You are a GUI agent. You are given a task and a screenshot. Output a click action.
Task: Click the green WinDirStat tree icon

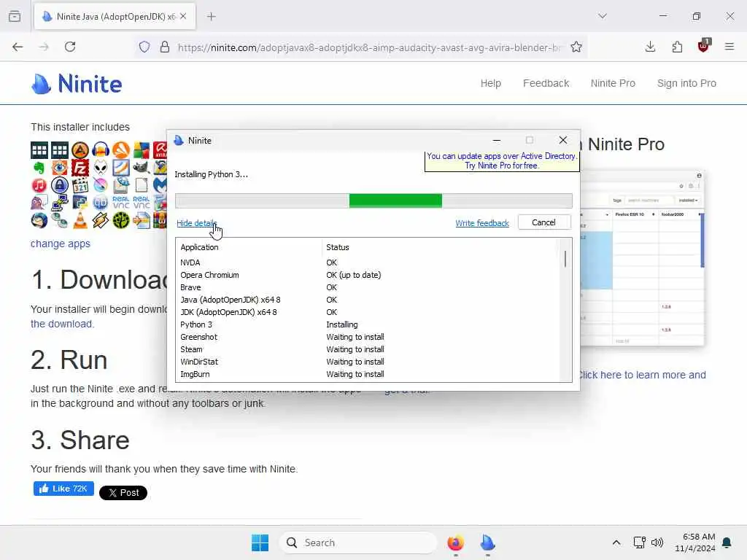click(121, 220)
